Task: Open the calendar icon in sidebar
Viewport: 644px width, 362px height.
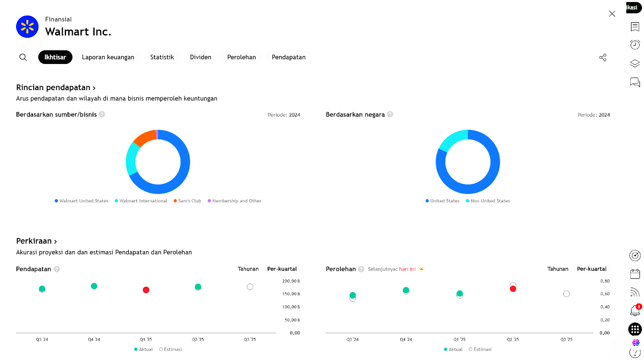Action: [x=635, y=274]
